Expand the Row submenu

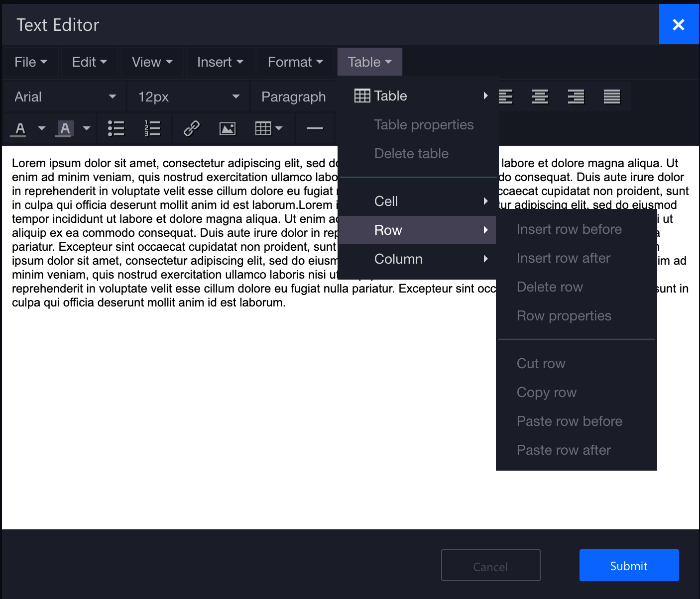[417, 230]
